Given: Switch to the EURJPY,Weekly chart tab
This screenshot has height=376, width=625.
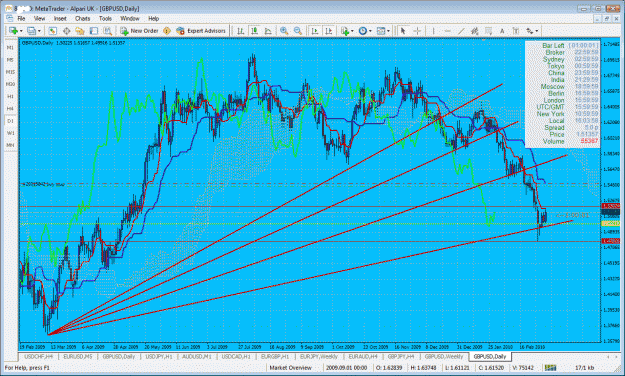Looking at the screenshot, I should tap(318, 357).
